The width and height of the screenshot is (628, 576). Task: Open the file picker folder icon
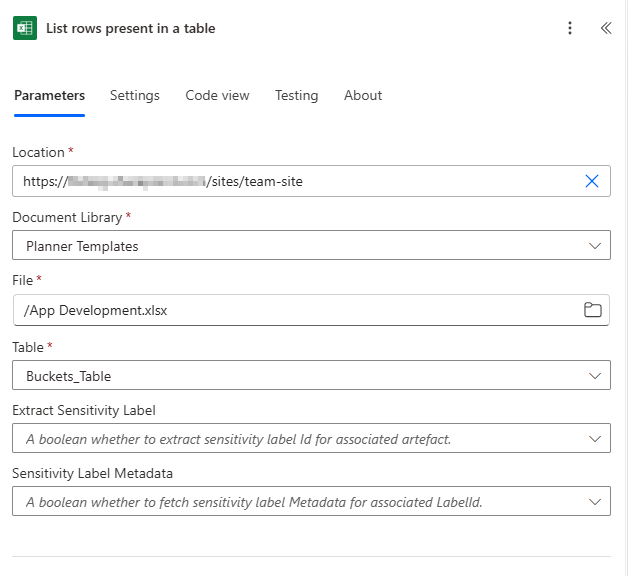[x=593, y=310]
